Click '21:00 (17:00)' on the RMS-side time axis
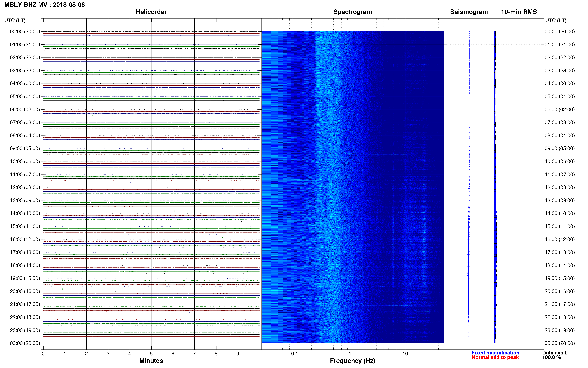Screen dimensions: 588x368 click(x=560, y=304)
